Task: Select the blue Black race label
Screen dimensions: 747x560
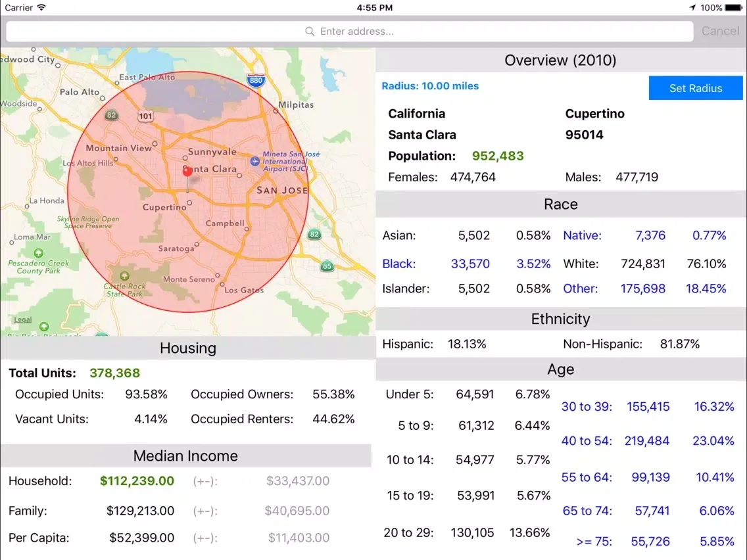Action: (399, 264)
